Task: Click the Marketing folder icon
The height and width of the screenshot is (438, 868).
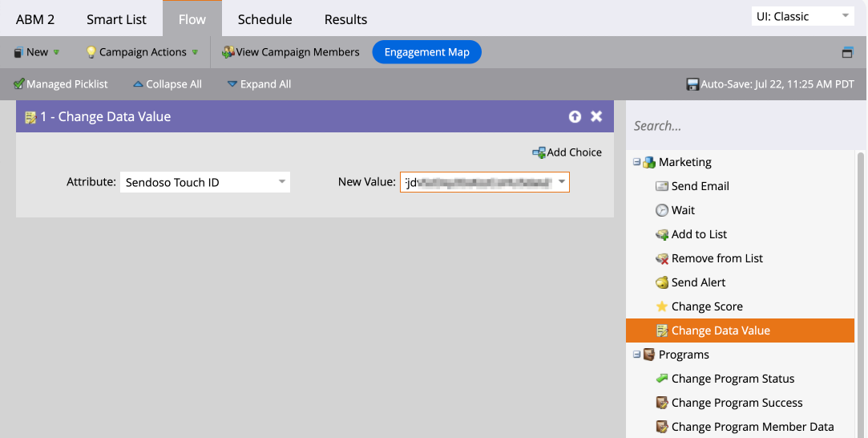Action: tap(648, 162)
